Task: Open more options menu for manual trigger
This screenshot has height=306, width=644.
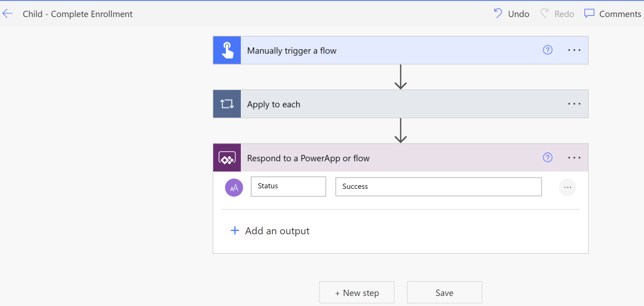Action: click(x=574, y=50)
